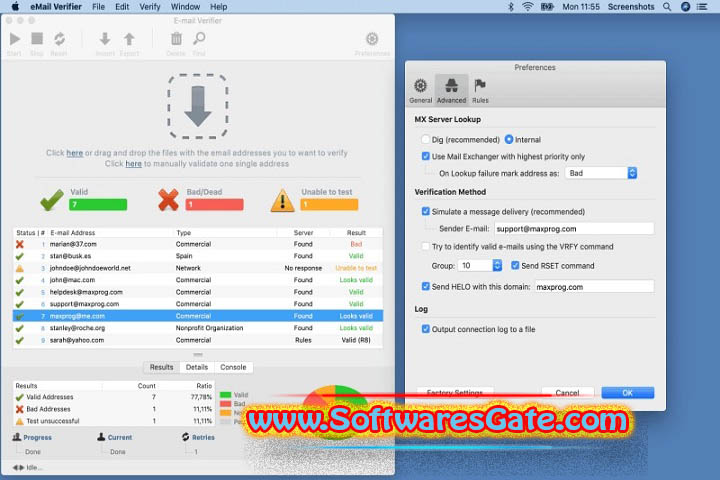Toggle Output connection log to a file
Screen dimensions: 720x480
[426, 329]
